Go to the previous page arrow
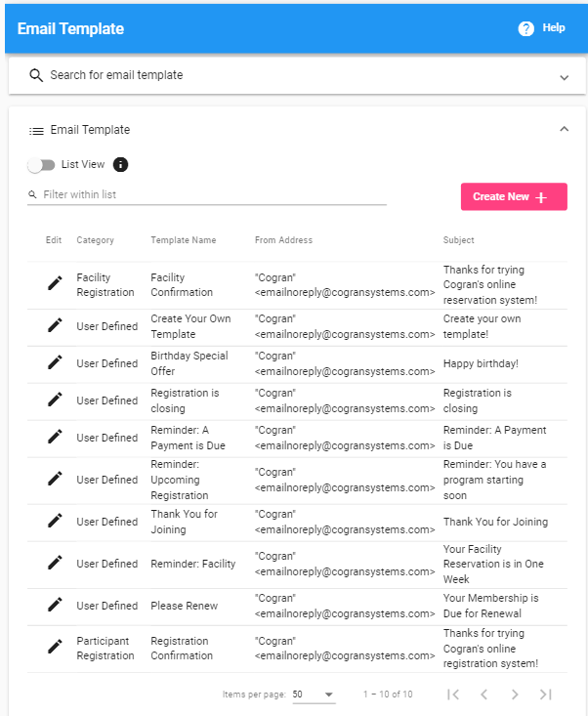 coord(484,695)
